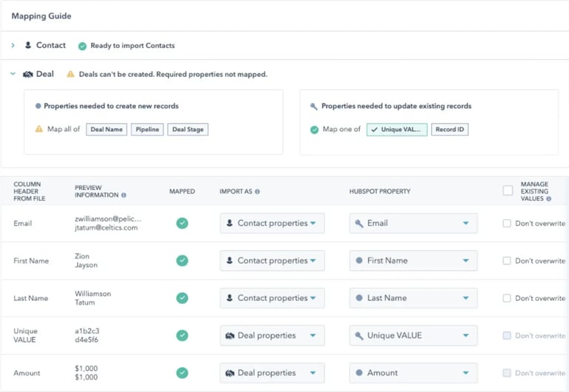Click the Record ID property tag
The height and width of the screenshot is (392, 569).
tap(450, 129)
